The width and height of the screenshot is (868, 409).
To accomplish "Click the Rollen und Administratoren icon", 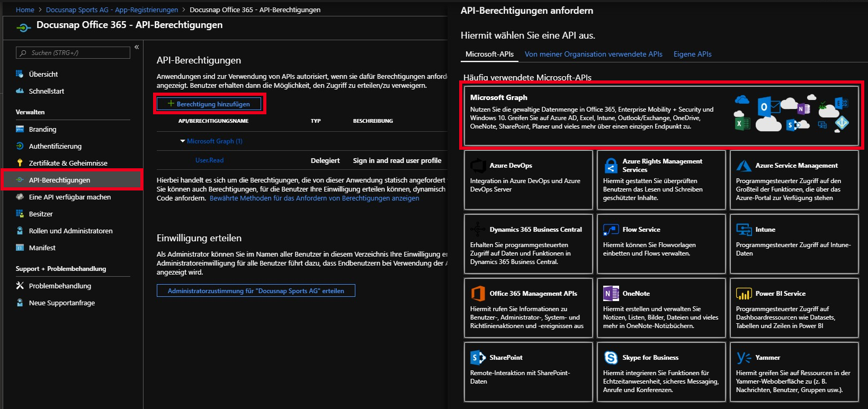I will click(20, 231).
